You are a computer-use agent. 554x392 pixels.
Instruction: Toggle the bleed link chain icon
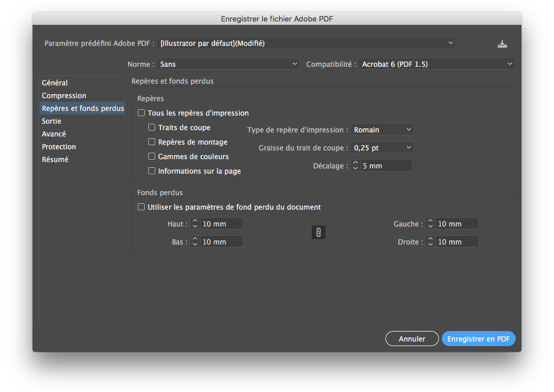[318, 232]
